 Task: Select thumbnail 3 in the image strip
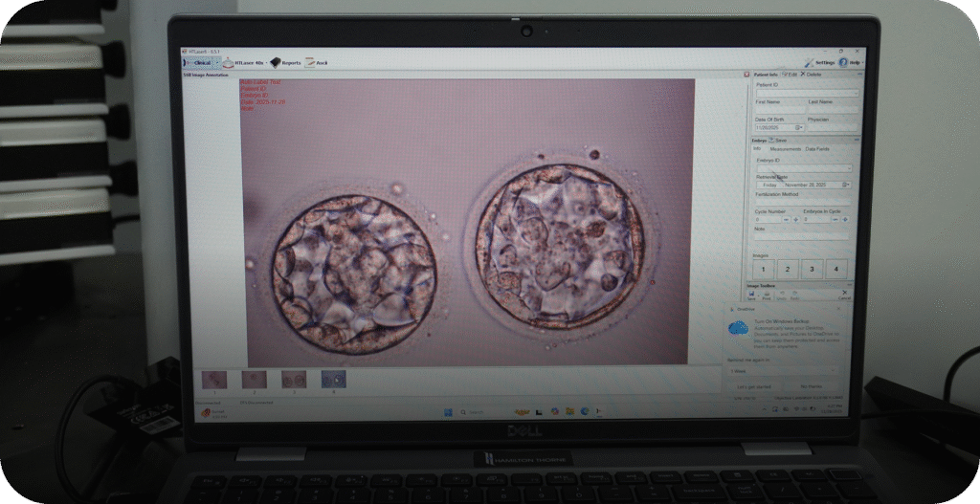[x=294, y=380]
